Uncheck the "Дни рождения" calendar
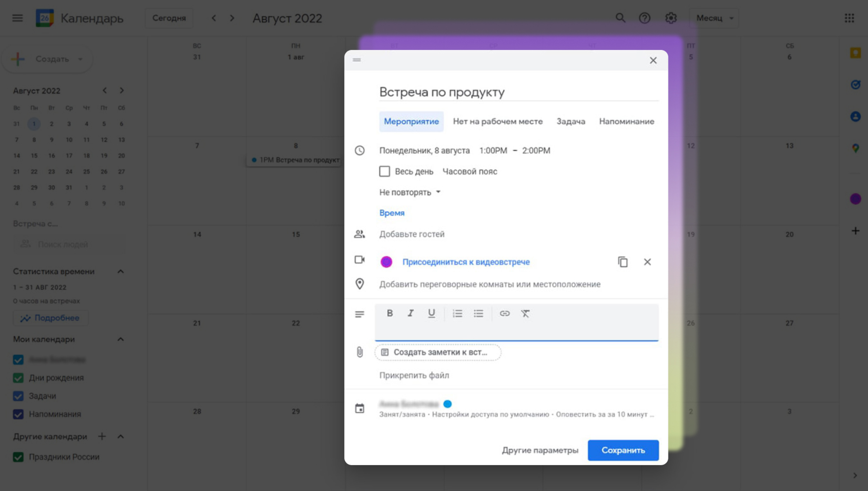868x491 pixels. pos(18,378)
